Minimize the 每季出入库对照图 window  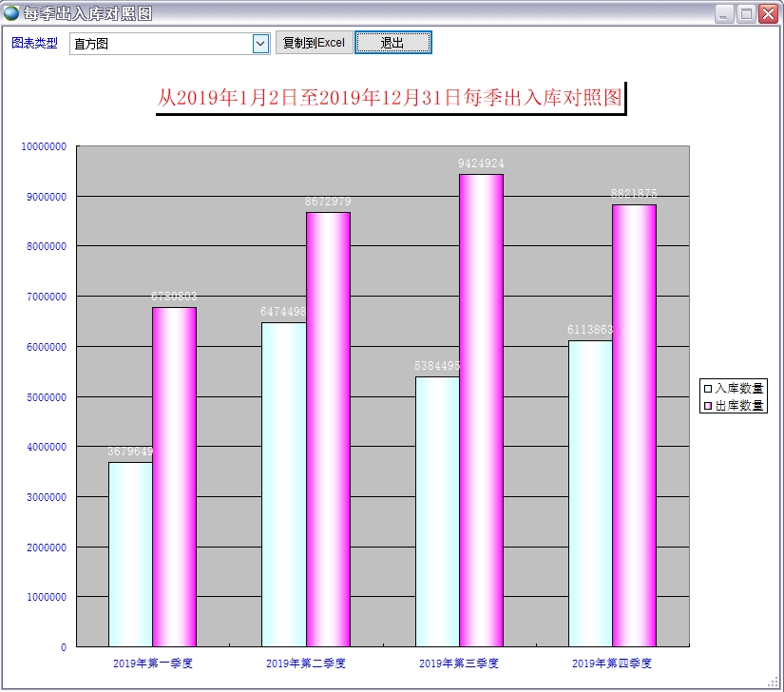point(724,13)
